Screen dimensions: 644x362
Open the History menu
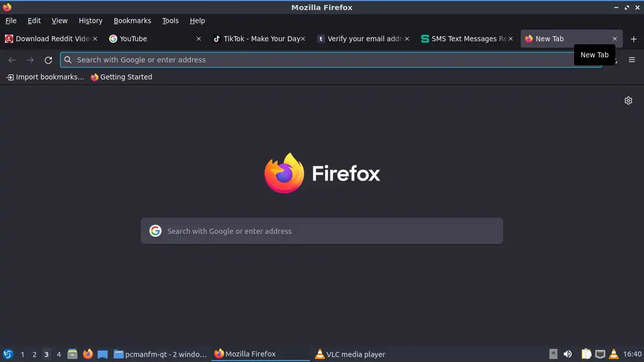(91, 21)
